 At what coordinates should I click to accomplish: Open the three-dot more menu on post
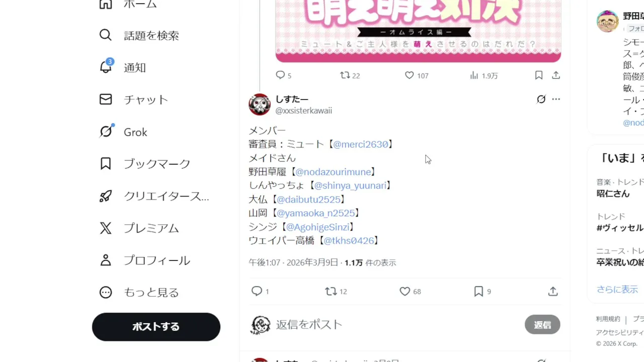tap(556, 99)
